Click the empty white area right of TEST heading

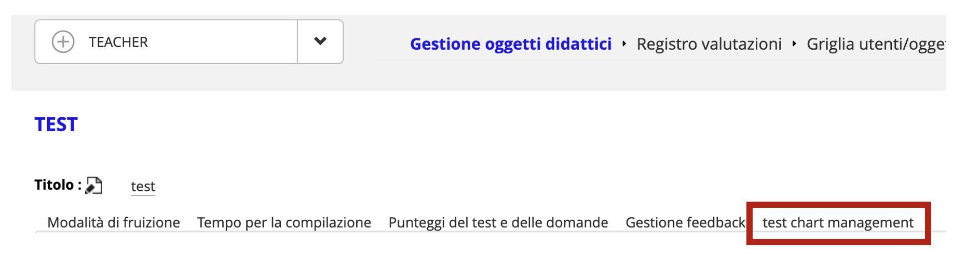tap(467, 124)
